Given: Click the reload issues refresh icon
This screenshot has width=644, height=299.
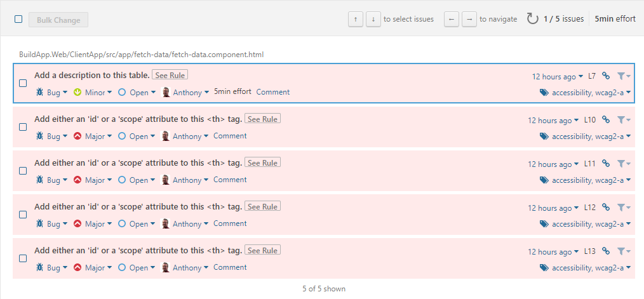Looking at the screenshot, I should tap(533, 19).
